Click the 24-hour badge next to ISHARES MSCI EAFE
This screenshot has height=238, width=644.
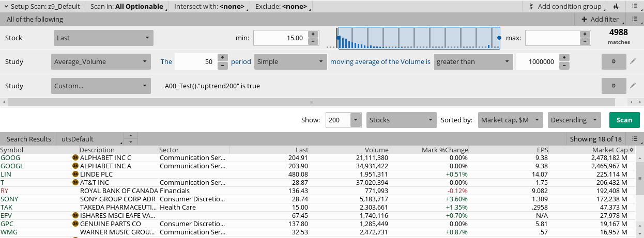tap(75, 215)
